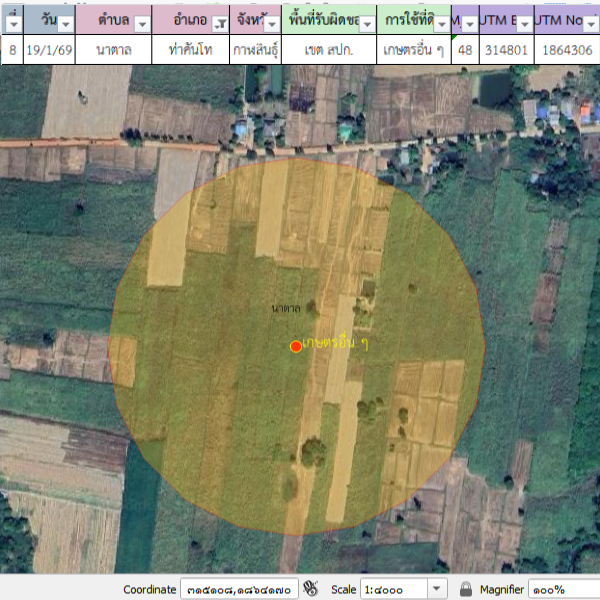Select the cell containing นาตาล in table
600x600 pixels.
pyautogui.click(x=114, y=49)
